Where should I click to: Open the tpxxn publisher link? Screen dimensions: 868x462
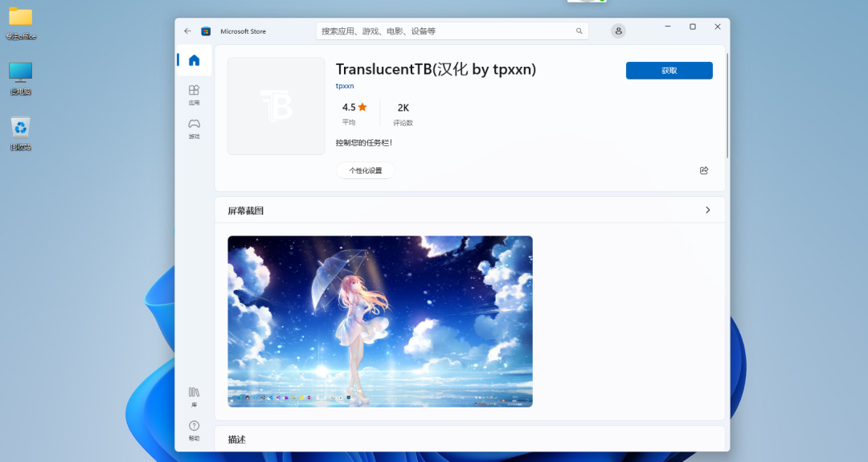[344, 86]
